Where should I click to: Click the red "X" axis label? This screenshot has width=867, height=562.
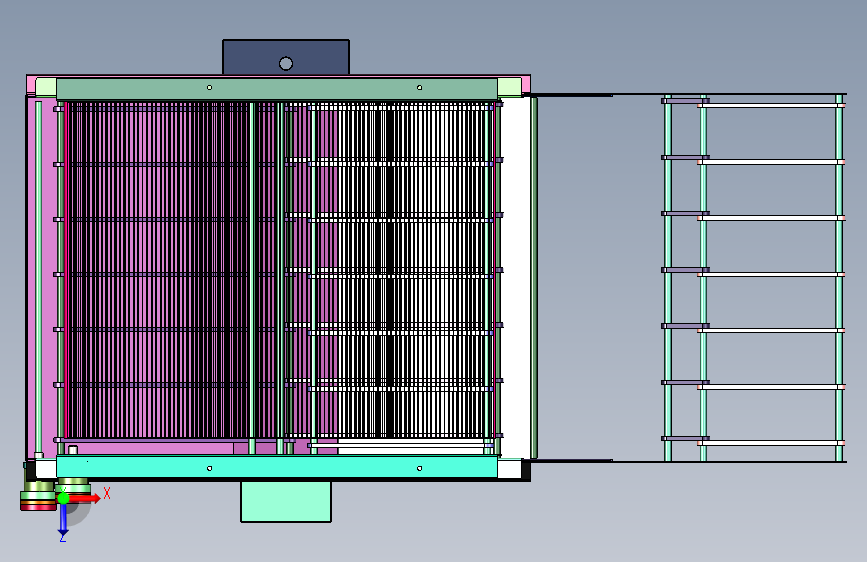(x=107, y=493)
